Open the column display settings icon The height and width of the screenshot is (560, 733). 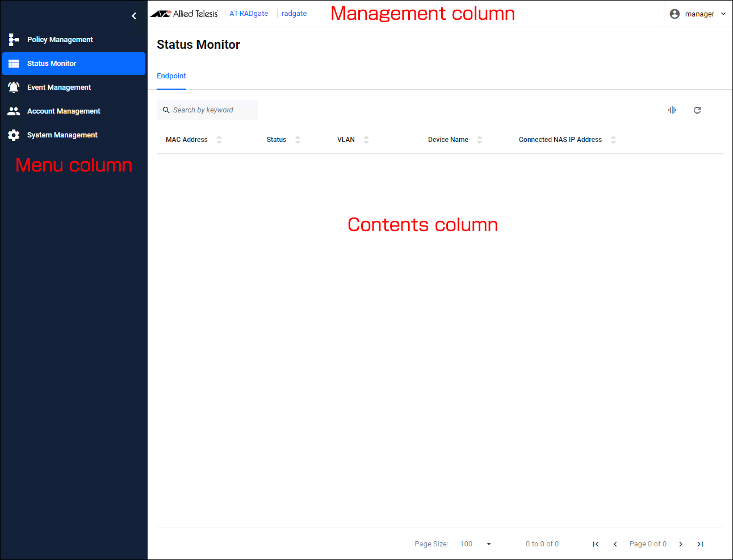point(672,110)
